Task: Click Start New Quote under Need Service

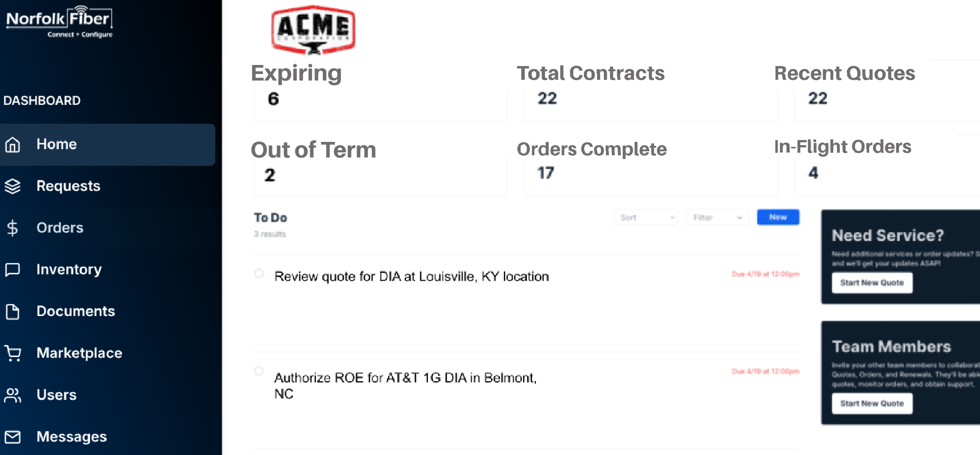Action: pos(872,283)
